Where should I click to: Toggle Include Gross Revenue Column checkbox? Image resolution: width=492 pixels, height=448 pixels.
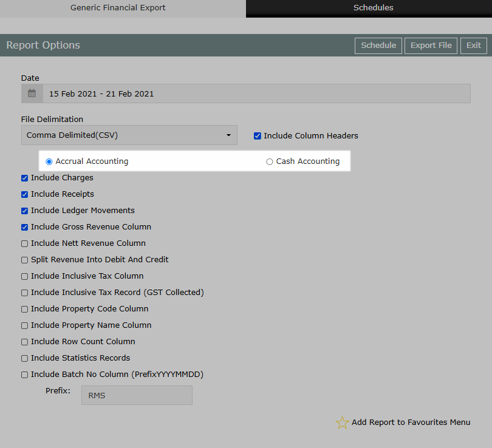pyautogui.click(x=24, y=227)
